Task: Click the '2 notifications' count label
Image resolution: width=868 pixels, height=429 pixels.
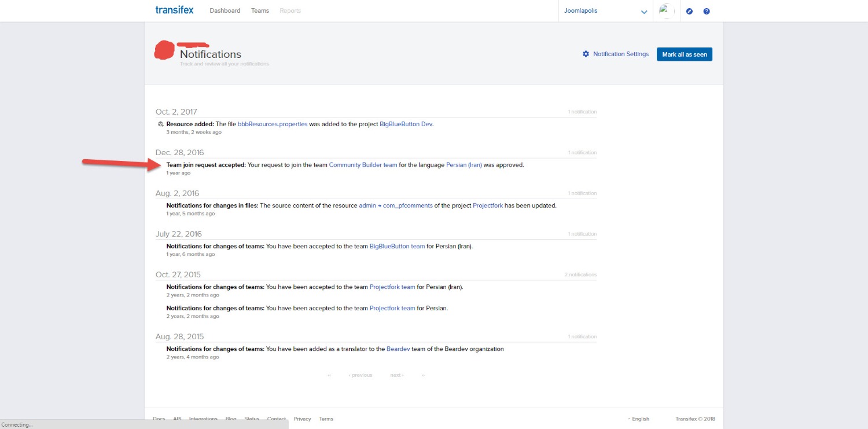Action: (x=580, y=274)
